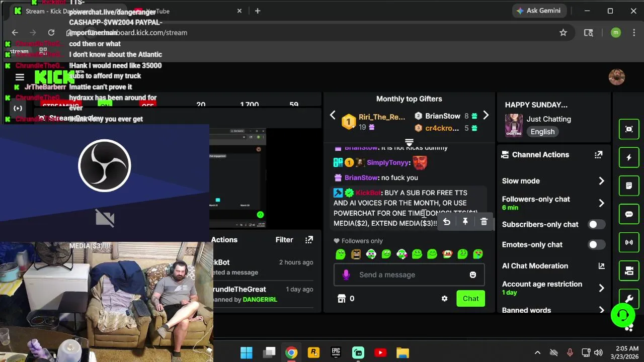Open the hamburger menu beside Kick logo
This screenshot has width=644, height=362.
tap(20, 77)
